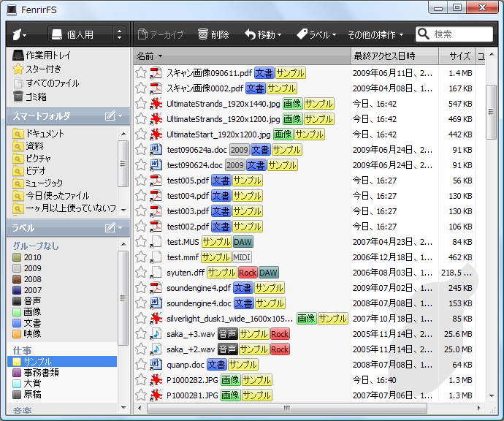Click the profile selector stepper arrows
Screen dimensions: 504x421
coord(119,34)
